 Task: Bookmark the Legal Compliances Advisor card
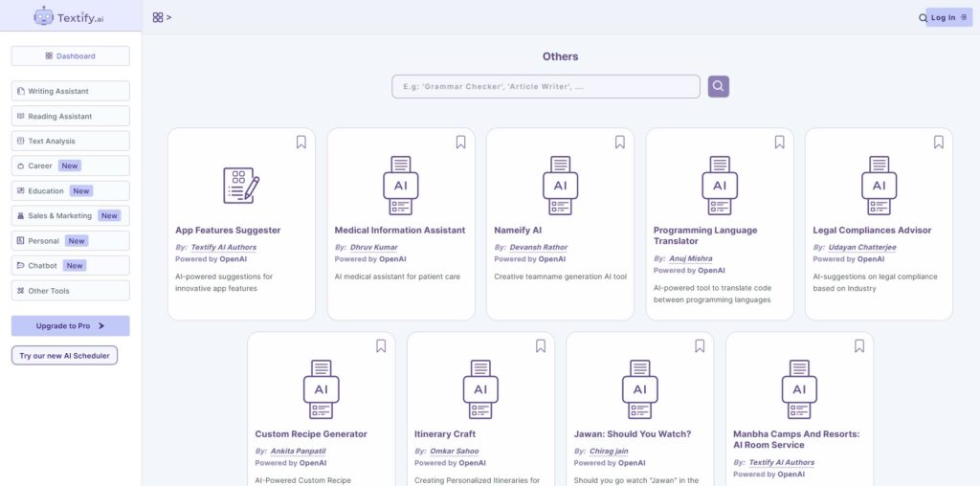click(939, 143)
